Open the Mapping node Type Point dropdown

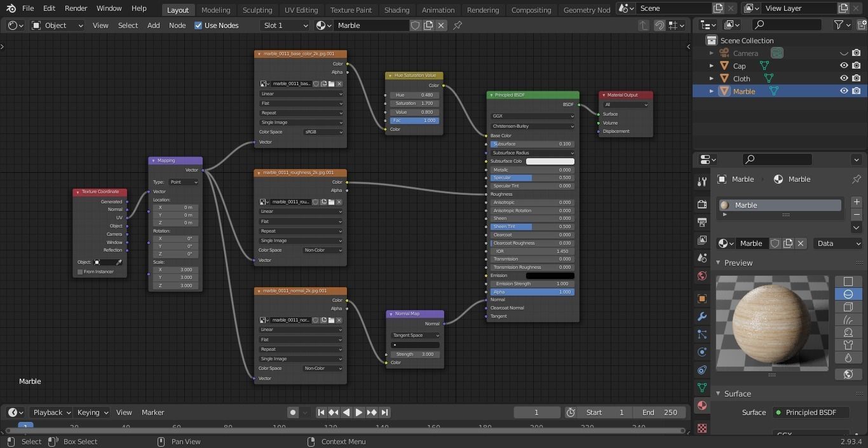pyautogui.click(x=183, y=182)
